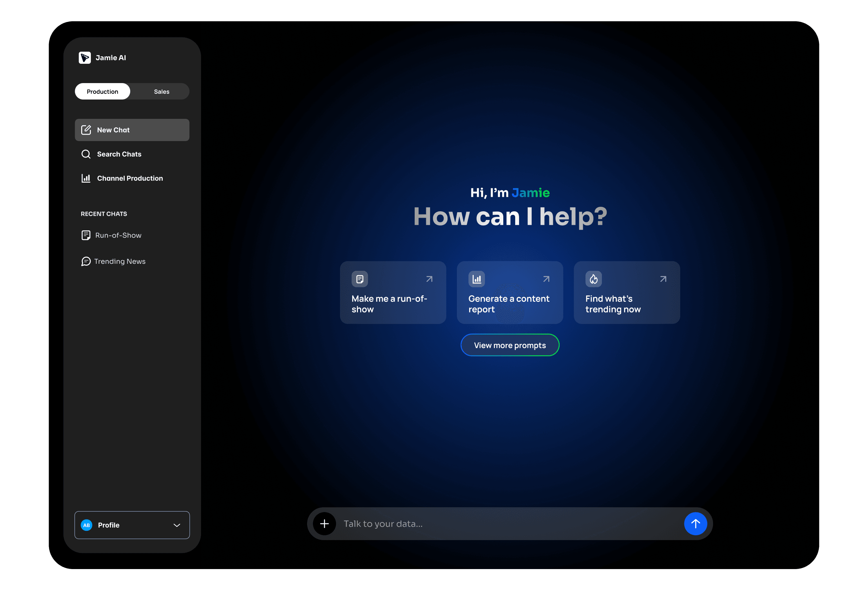This screenshot has width=868, height=590.
Task: Click the AB profile avatar badge
Action: [x=87, y=525]
